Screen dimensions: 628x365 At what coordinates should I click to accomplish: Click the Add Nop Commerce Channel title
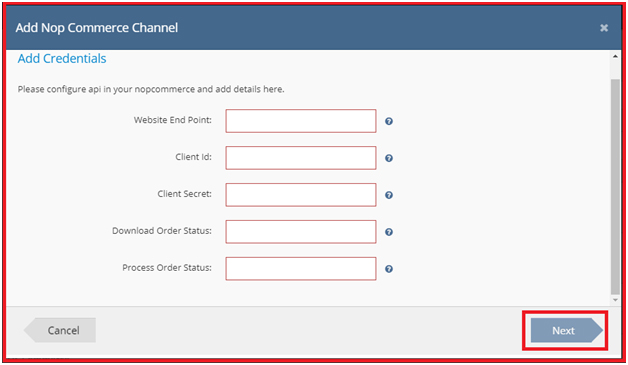click(97, 28)
